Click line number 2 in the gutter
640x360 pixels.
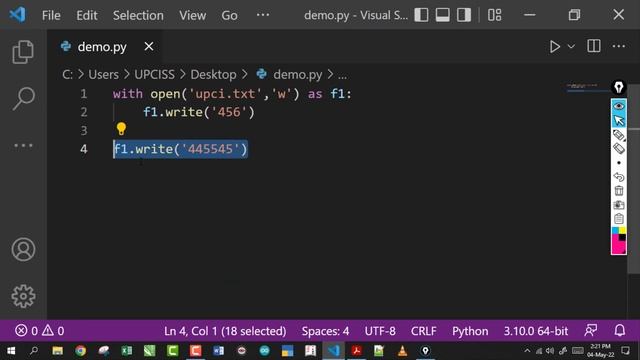(x=84, y=112)
